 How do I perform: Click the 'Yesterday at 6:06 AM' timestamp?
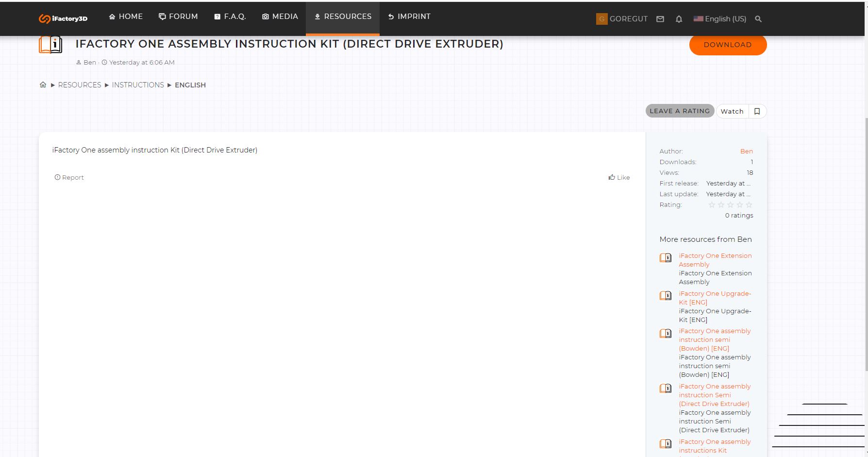pyautogui.click(x=142, y=62)
